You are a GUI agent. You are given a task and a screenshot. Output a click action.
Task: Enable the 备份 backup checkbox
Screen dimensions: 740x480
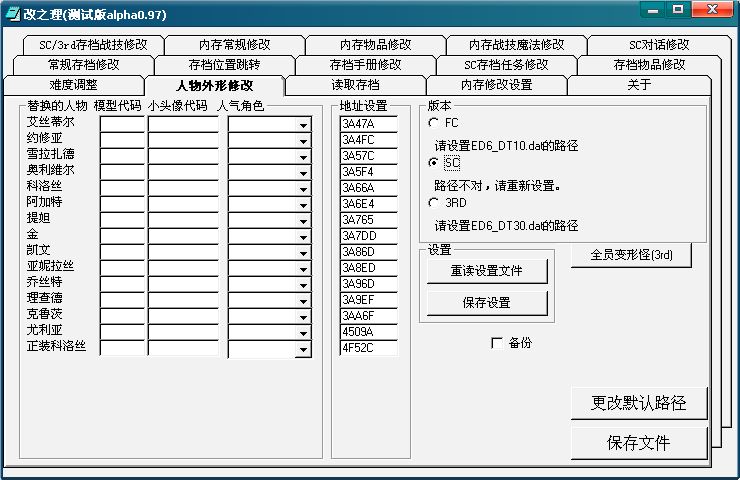[x=496, y=343]
